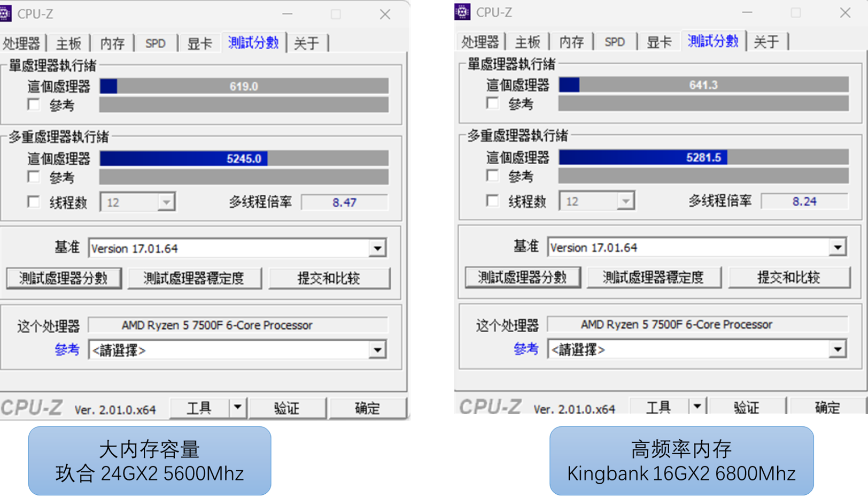868x497 pixels.
Task: Open 关于 tab in left window
Action: (x=307, y=43)
